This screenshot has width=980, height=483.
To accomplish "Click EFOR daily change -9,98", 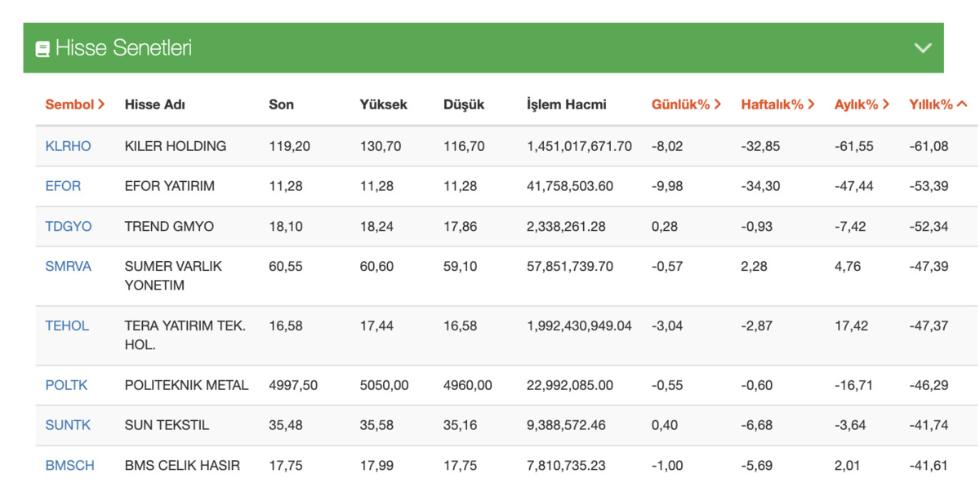I will (667, 186).
